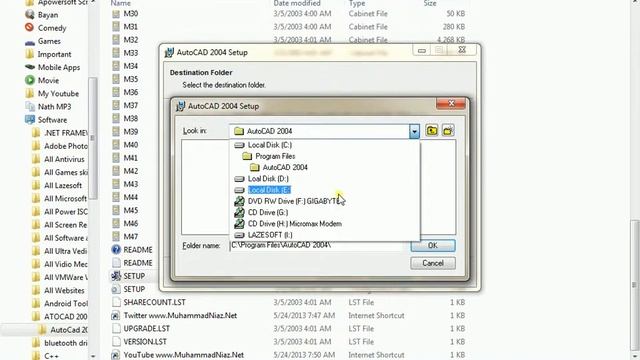Image resolution: width=640 pixels, height=360 pixels.
Task: Click LAZESOFT (I:) drive icon
Action: coord(239,235)
